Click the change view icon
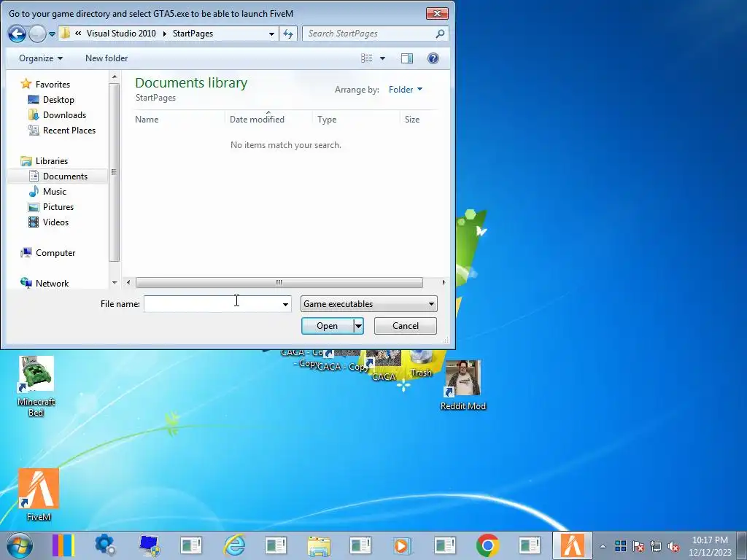This screenshot has height=560, width=747. (x=366, y=58)
